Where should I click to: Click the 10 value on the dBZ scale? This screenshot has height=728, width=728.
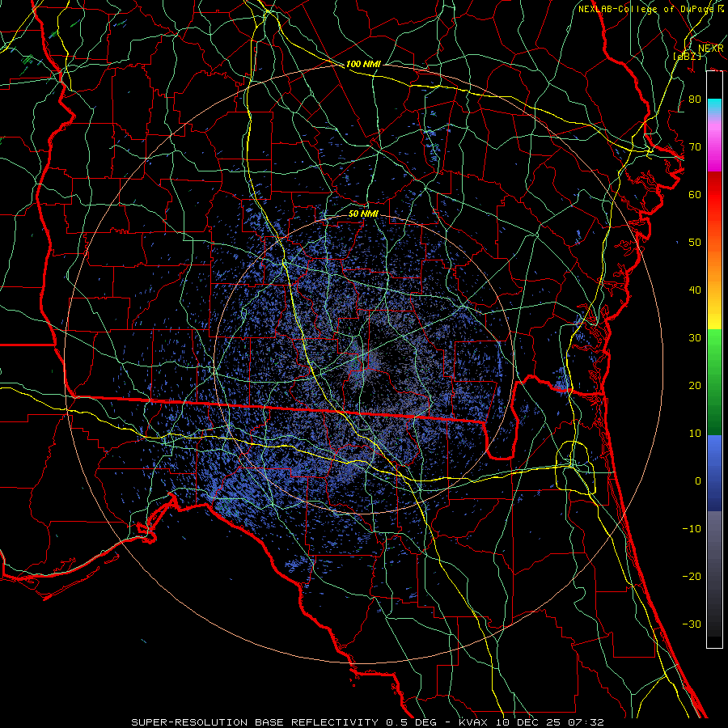coord(695,434)
